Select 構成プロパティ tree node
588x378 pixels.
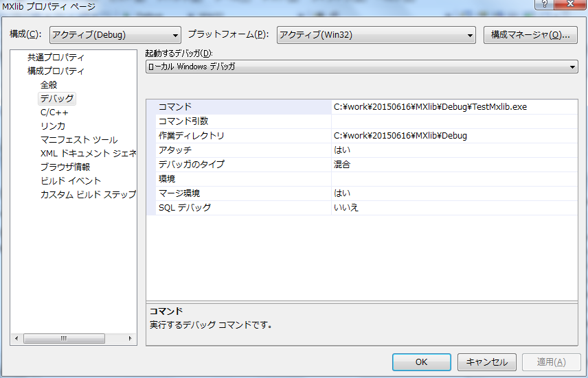[56, 71]
